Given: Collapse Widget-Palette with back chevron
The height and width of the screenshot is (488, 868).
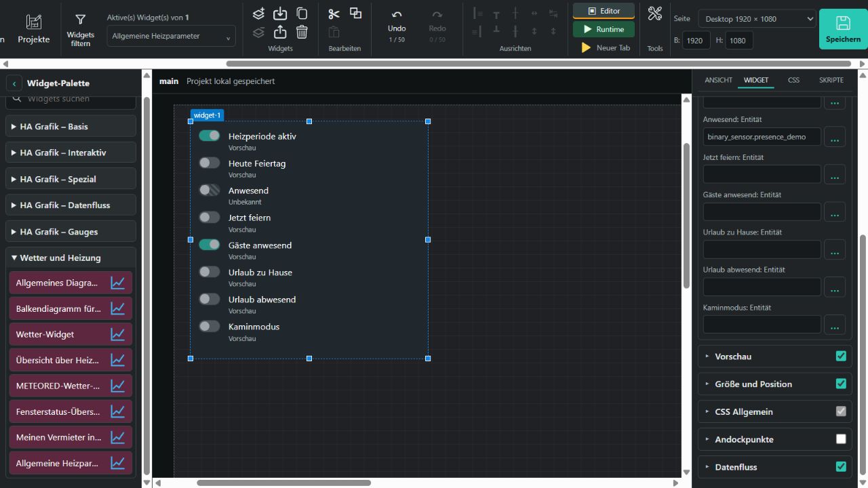Looking at the screenshot, I should point(14,83).
